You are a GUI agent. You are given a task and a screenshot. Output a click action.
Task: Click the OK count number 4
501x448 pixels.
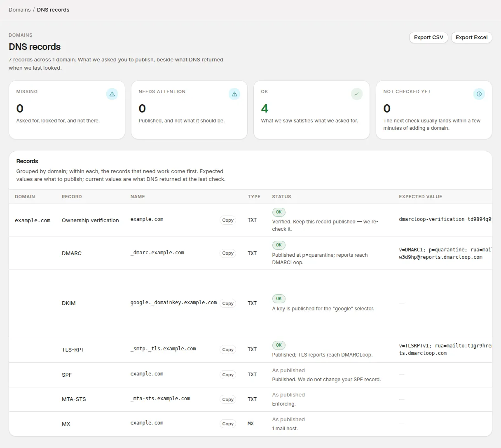265,108
